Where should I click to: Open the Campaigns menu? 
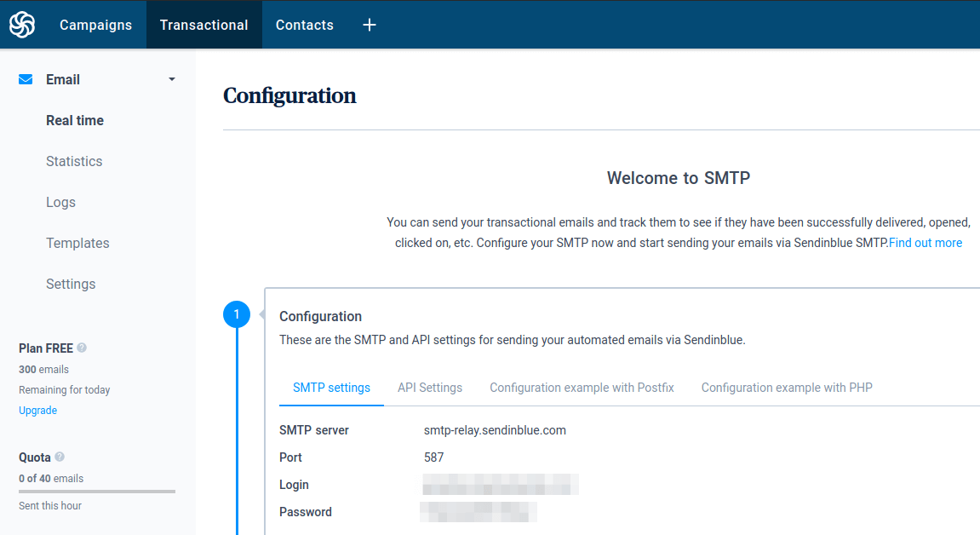coord(95,25)
